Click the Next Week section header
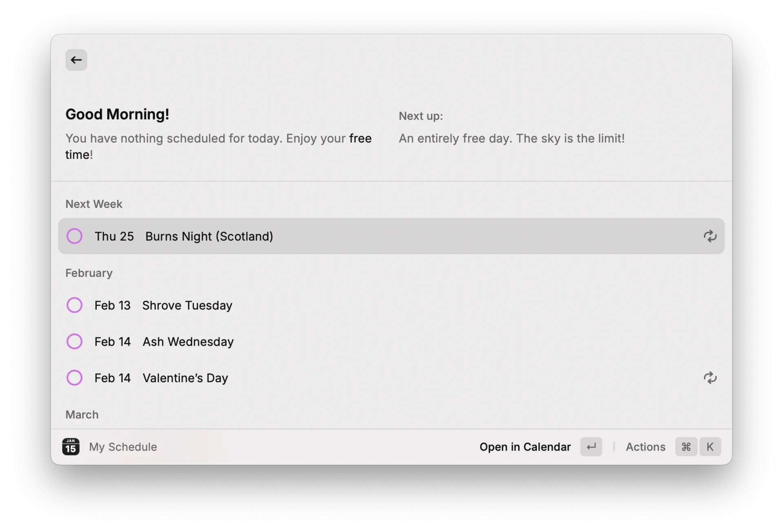This screenshot has height=532, width=783. click(94, 204)
